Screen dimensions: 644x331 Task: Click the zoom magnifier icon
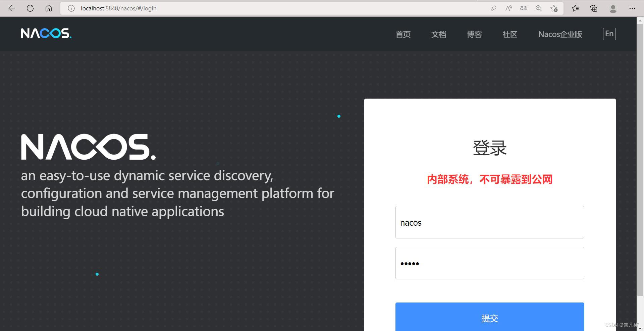[x=538, y=8]
